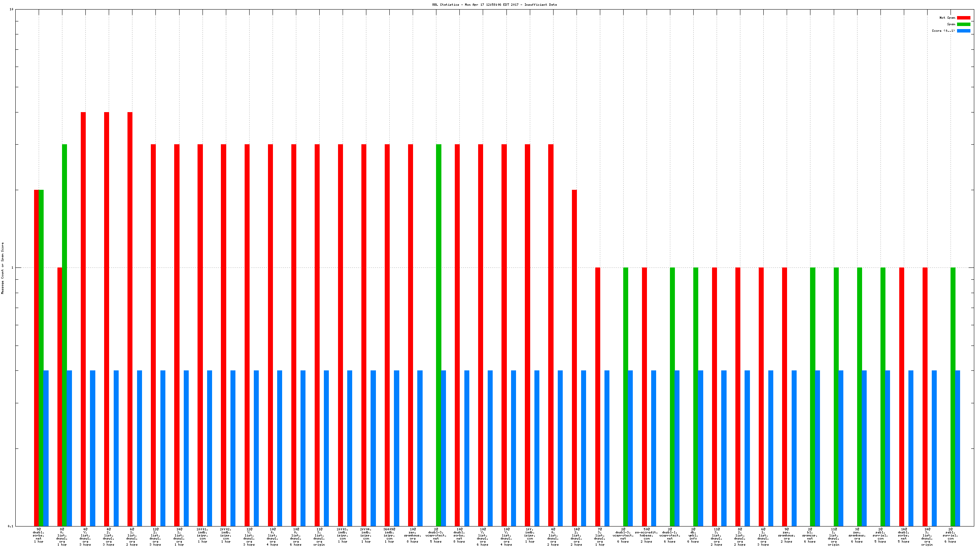Click the Message Count y-axis label

(x=2, y=268)
